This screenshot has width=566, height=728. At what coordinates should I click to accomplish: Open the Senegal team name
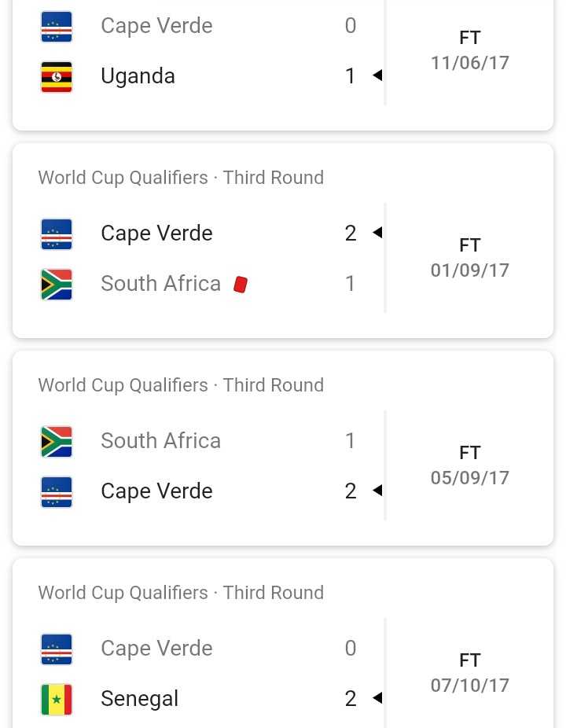pos(140,699)
